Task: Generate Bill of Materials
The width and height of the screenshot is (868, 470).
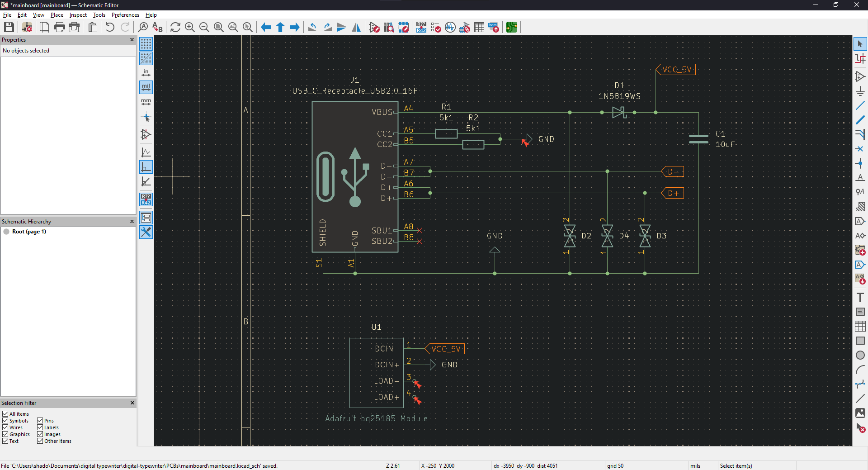Action: coord(494,28)
